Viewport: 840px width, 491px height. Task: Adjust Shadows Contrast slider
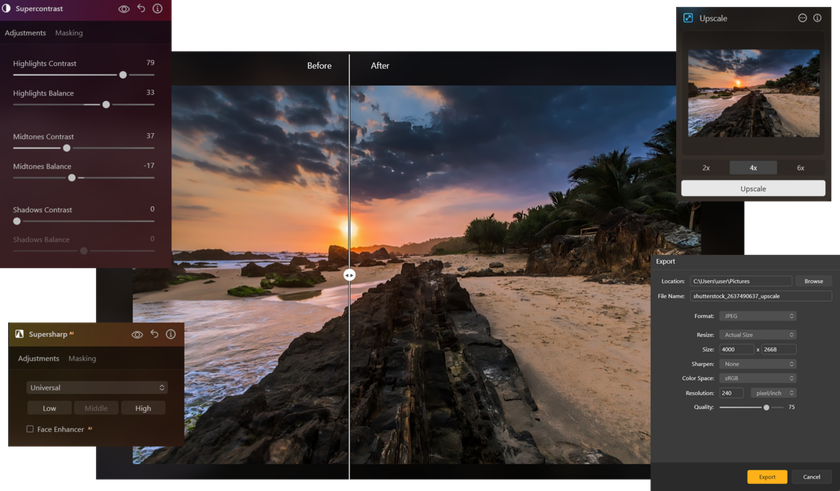(84, 221)
